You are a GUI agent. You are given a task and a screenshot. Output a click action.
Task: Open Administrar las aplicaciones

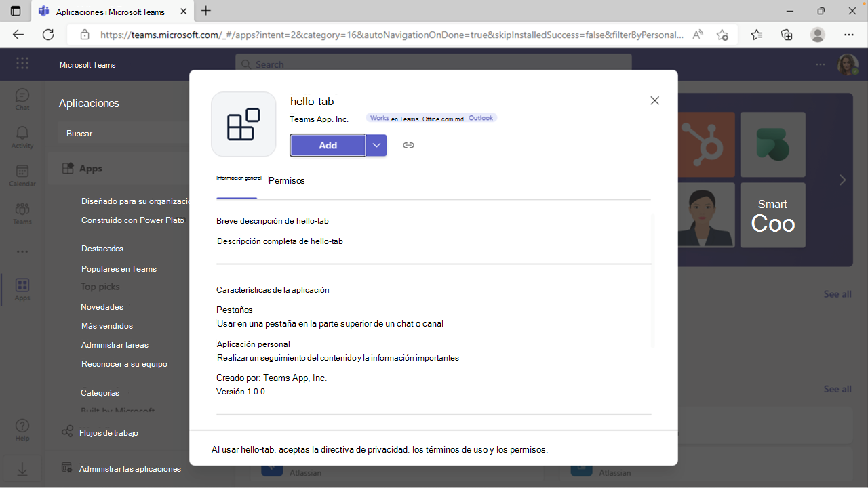tap(130, 468)
